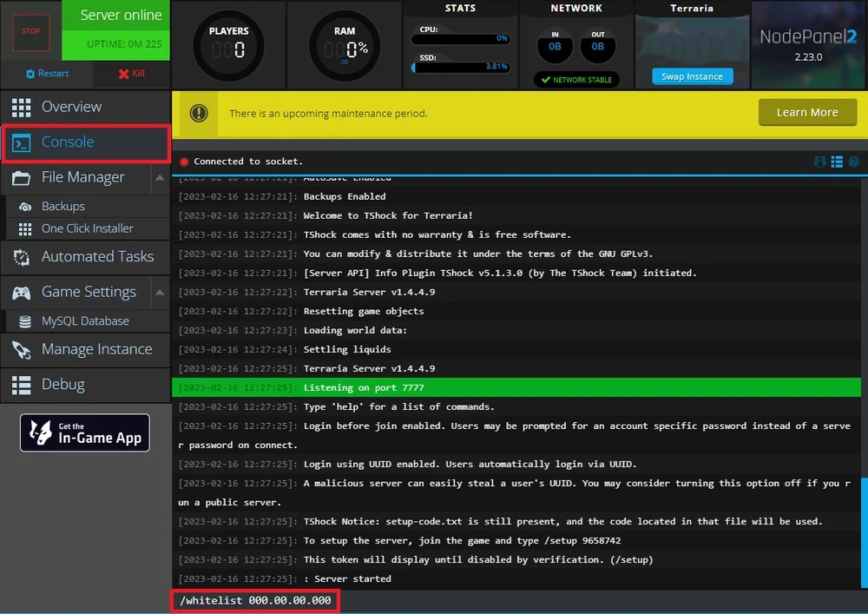Click the 'Connected to socket.' status text
Image resolution: width=868 pixels, height=614 pixels.
[x=248, y=162]
